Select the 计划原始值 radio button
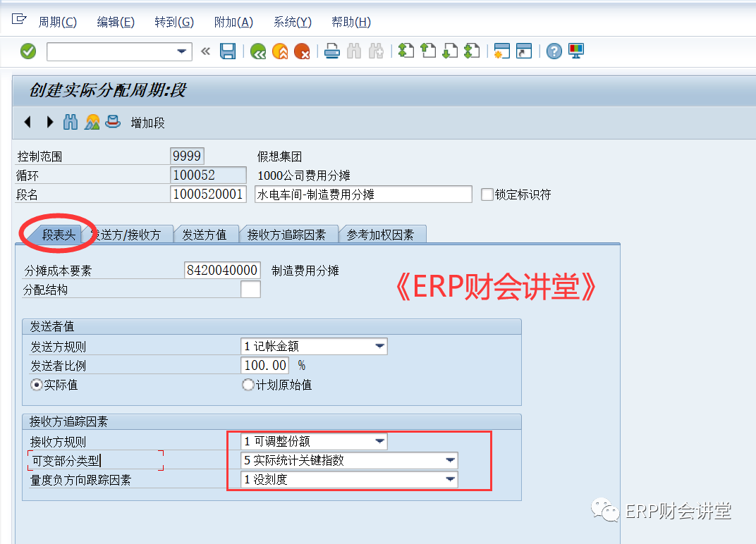Image resolution: width=756 pixels, height=544 pixels. [248, 385]
